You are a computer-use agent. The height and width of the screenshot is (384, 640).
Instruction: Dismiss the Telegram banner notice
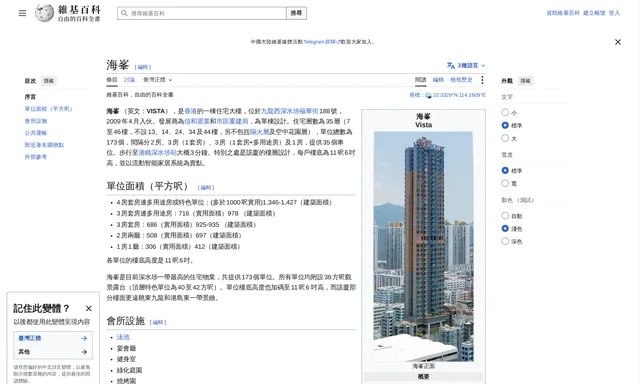618,42
